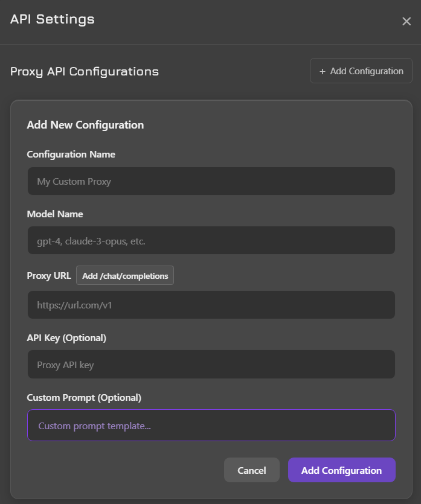Cancel adding the new configuration
This screenshot has width=421, height=504.
pos(252,470)
